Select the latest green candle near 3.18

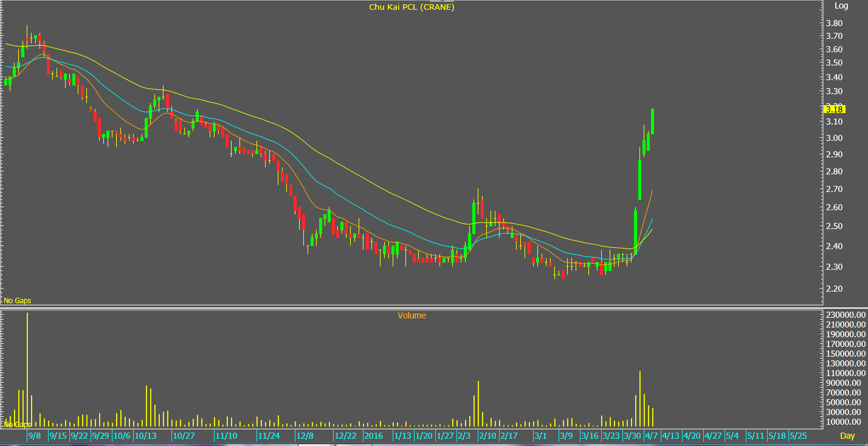point(652,122)
